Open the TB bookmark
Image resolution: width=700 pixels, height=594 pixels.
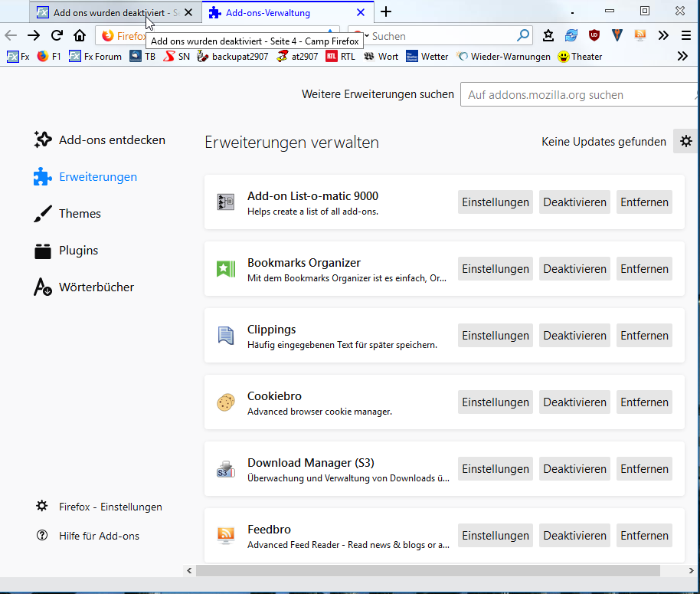coord(142,57)
